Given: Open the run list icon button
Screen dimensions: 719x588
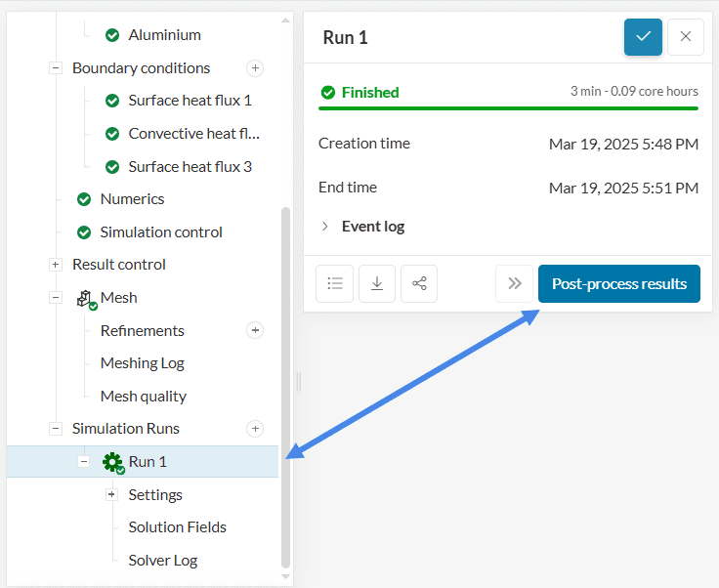Looking at the screenshot, I should pos(334,283).
